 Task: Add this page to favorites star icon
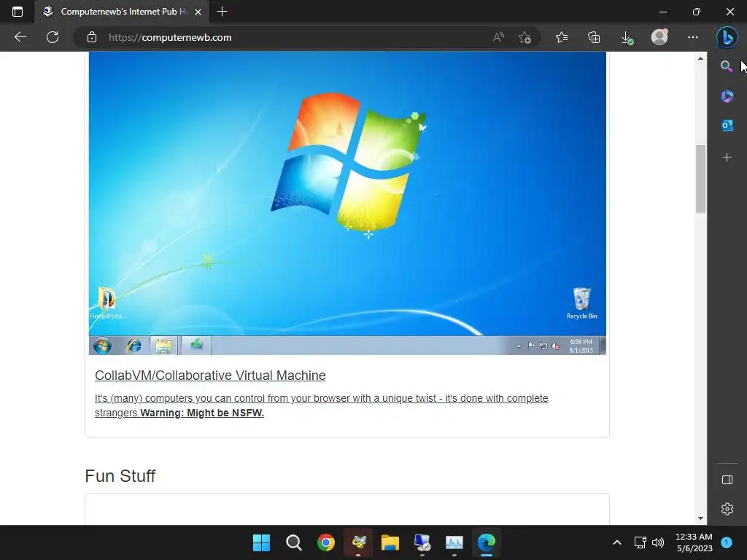click(x=525, y=37)
